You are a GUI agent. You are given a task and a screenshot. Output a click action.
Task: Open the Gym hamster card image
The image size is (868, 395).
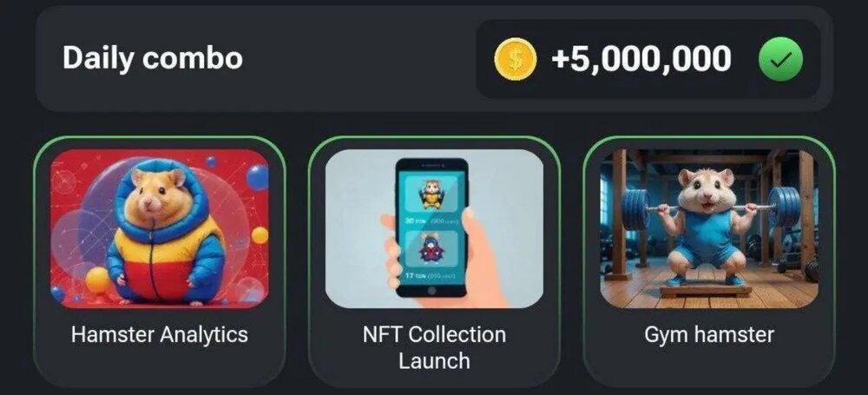pos(709,229)
